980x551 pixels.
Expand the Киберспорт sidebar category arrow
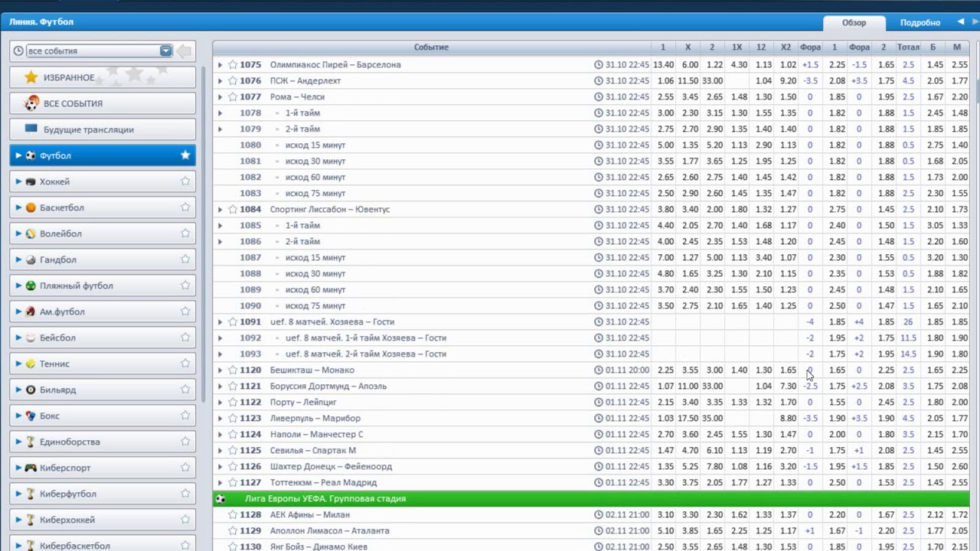click(18, 468)
